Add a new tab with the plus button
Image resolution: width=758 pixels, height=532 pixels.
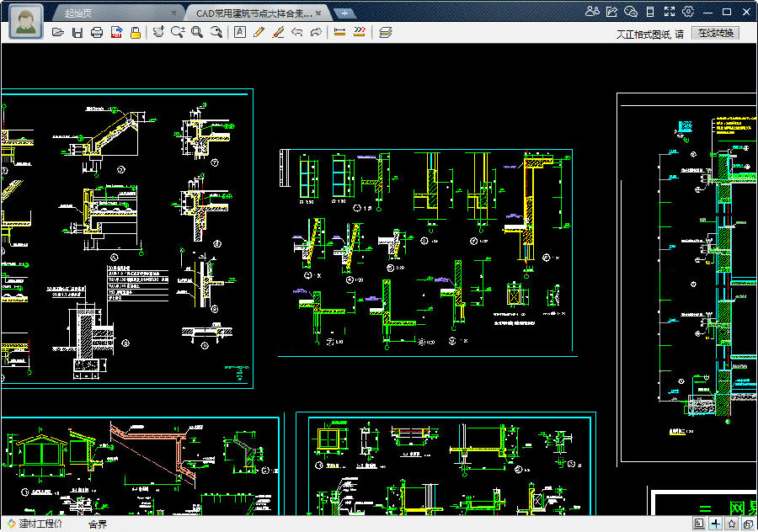(x=344, y=13)
